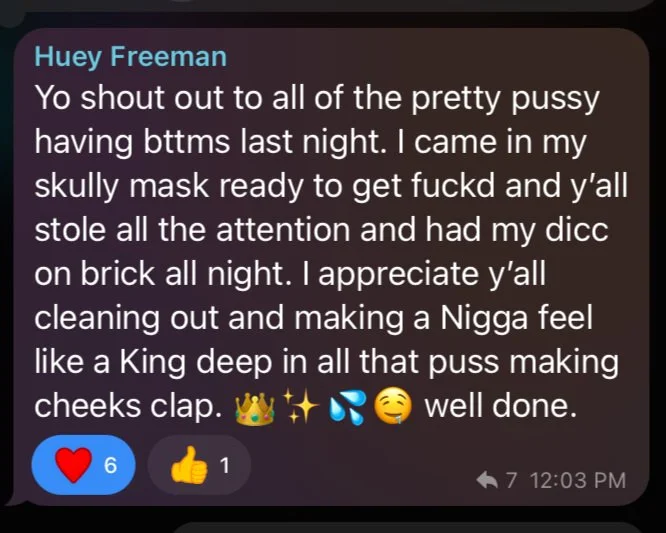Toggle the red heart reaction

pyautogui.click(x=83, y=465)
